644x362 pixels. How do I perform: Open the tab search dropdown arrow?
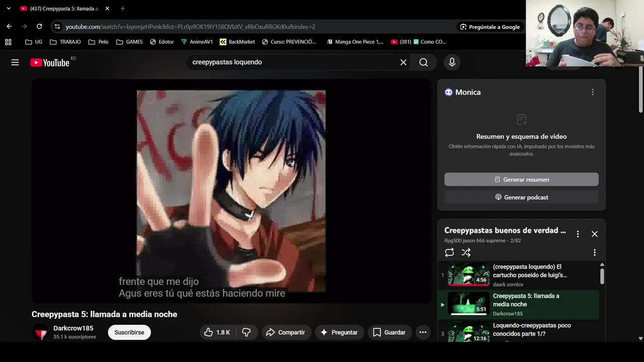click(x=9, y=9)
